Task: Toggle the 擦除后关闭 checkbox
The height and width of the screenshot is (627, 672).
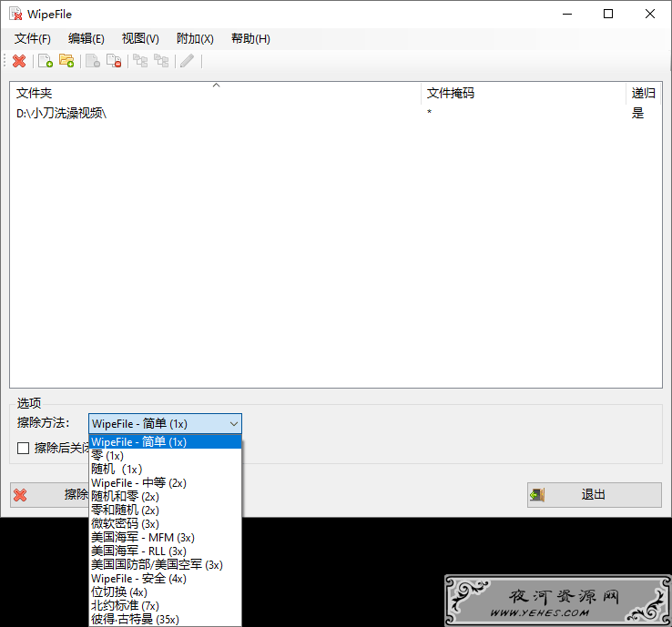Action: 23,449
